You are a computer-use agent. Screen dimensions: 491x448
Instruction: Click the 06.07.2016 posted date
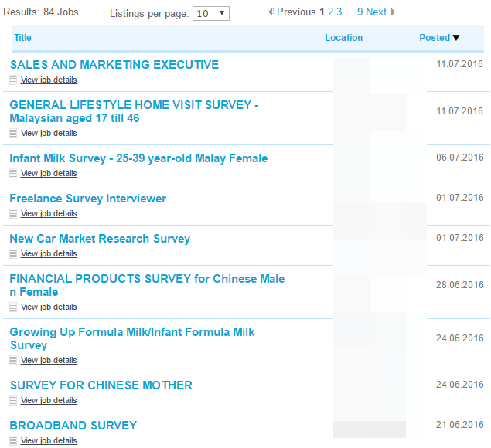[460, 157]
